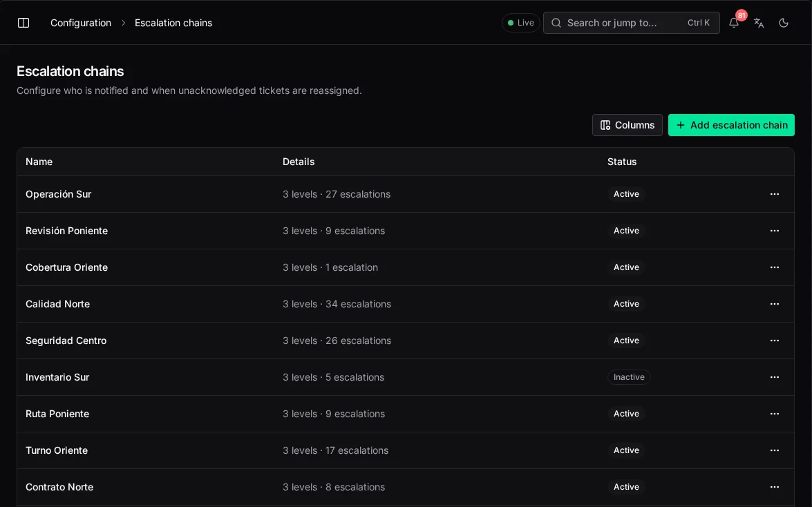This screenshot has width=812, height=507.
Task: Click Add escalation chain button
Action: point(731,125)
